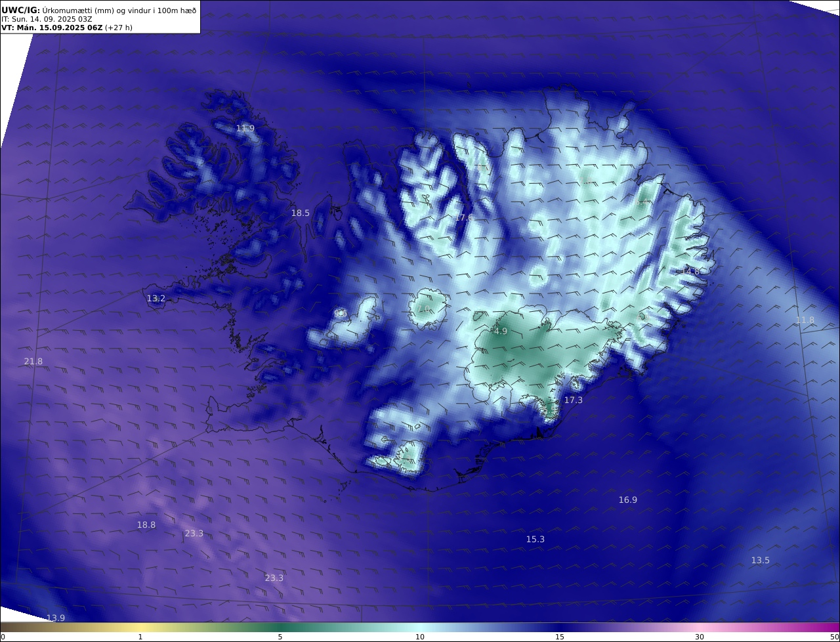Click the '0' tick on the color scale
Image resolution: width=840 pixels, height=642 pixels.
pyautogui.click(x=3, y=637)
